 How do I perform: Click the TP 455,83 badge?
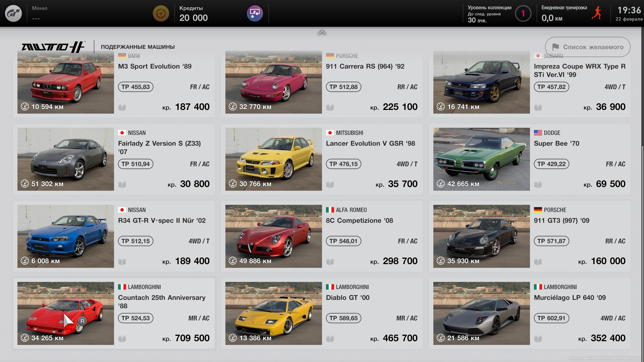pos(136,87)
